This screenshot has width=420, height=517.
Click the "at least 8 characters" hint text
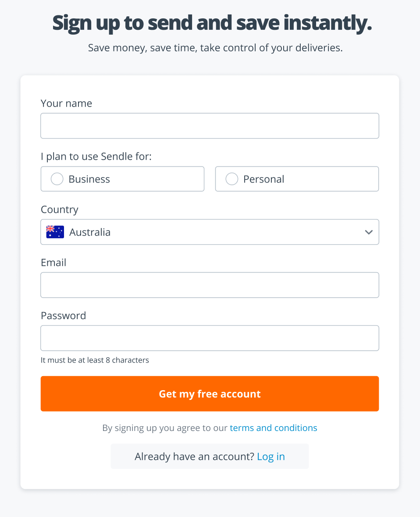coord(113,360)
